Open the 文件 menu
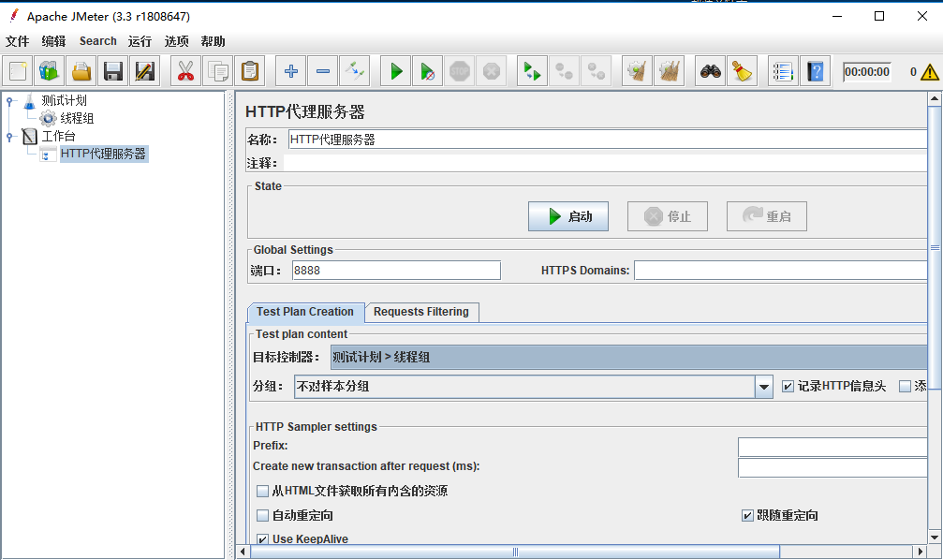 (18, 41)
